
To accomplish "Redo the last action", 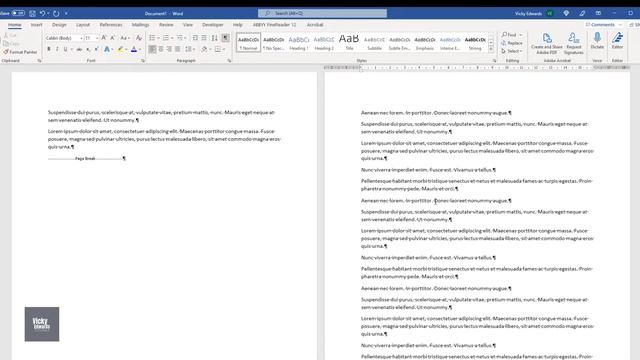I will (56, 13).
